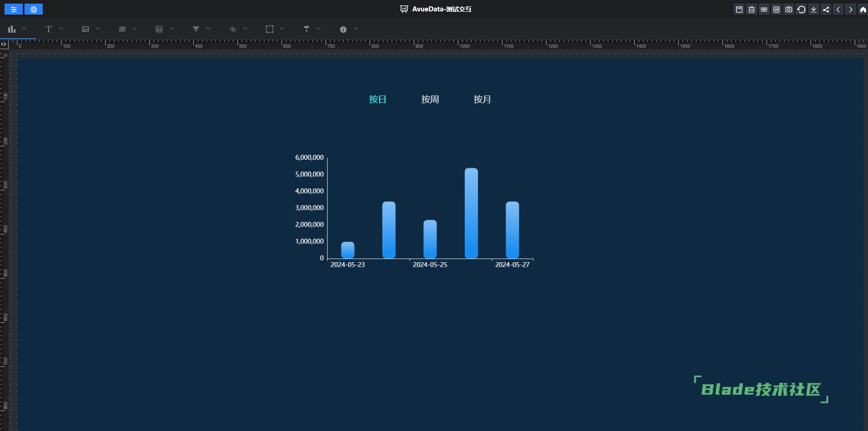Click the waveform panel icon
868x431 pixels.
pos(777,9)
